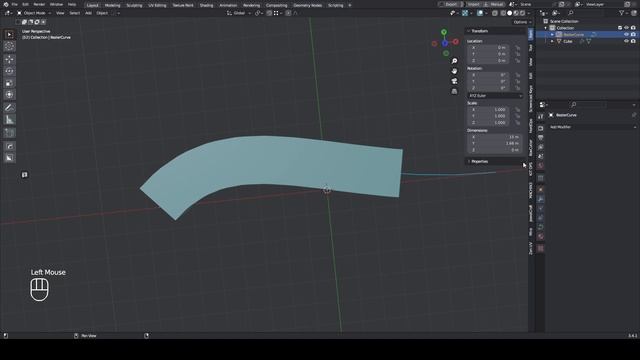Switch orthographic/perspective view grid icon
This screenshot has height=360, width=640.
pyautogui.click(x=454, y=91)
